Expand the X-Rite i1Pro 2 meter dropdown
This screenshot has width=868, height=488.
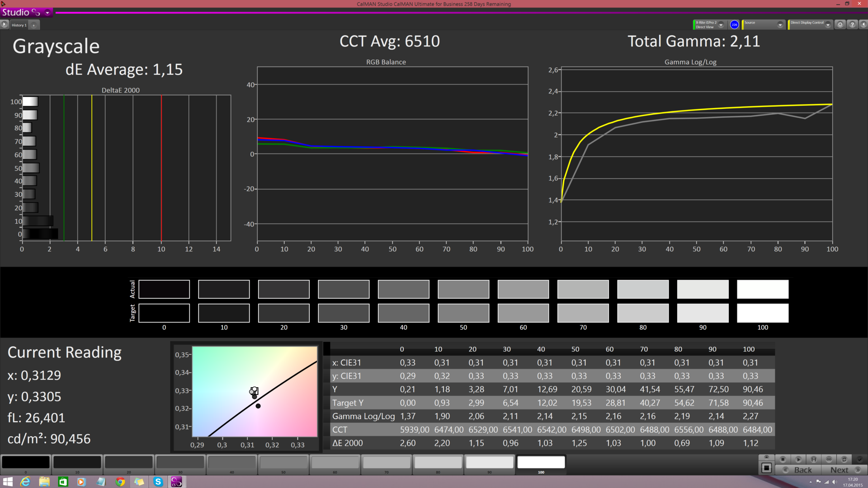(x=721, y=25)
